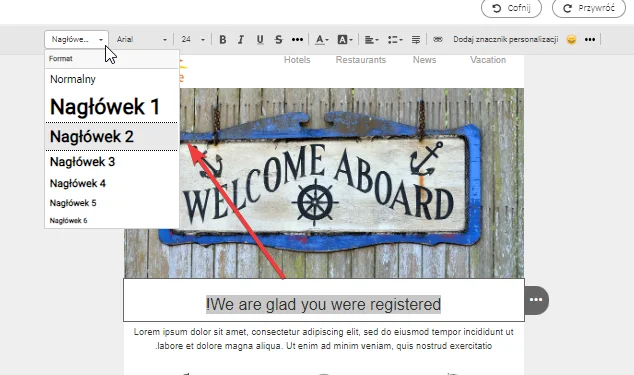
Task: Toggle underline formatting
Action: pyautogui.click(x=260, y=40)
